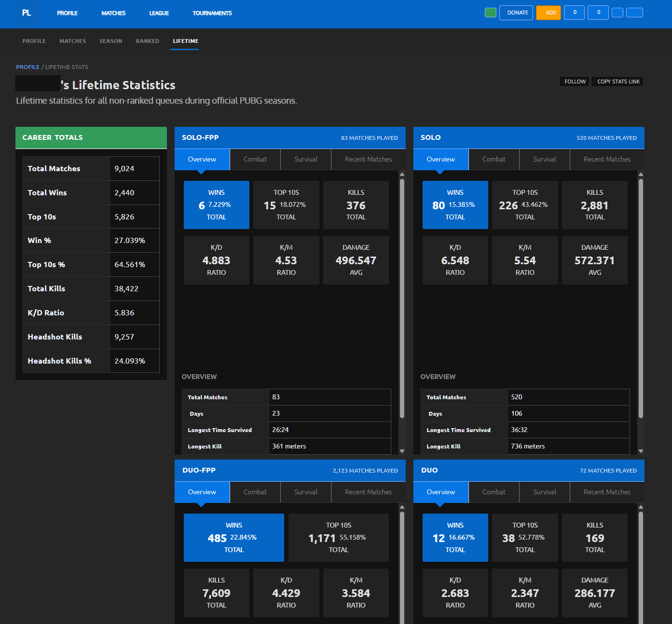Click scroll-down arrow in SOLO-FPP panel

[402, 451]
